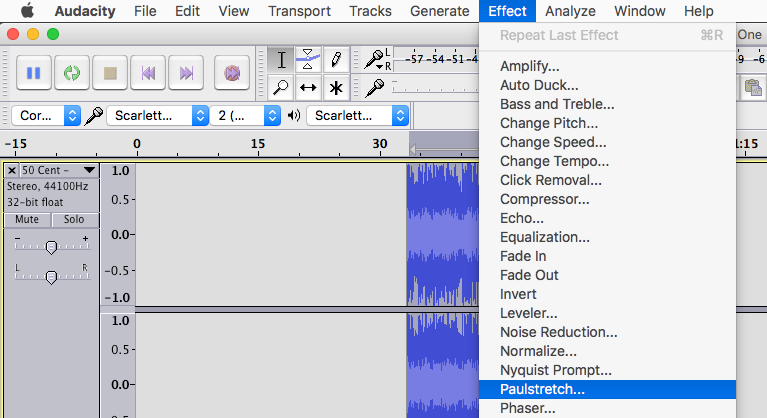This screenshot has height=418, width=767.
Task: Stop playback with the Stop button
Action: pyautogui.click(x=110, y=73)
